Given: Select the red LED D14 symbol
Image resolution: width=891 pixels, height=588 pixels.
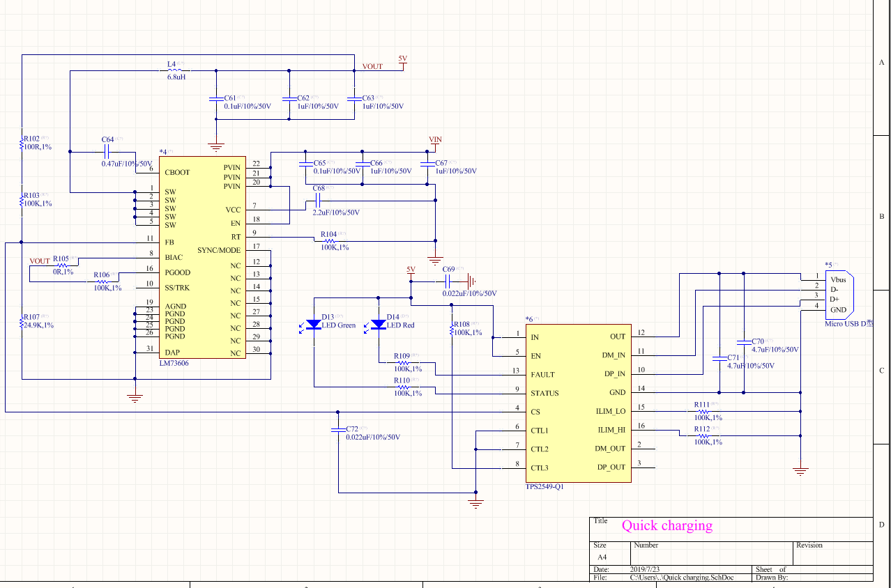Looking at the screenshot, I should [x=379, y=324].
